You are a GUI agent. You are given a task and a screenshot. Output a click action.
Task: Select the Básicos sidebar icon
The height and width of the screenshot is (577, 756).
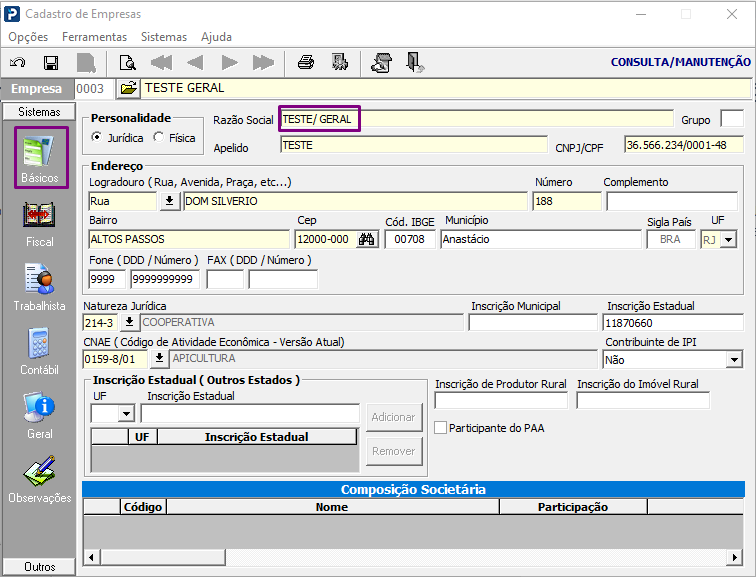pyautogui.click(x=40, y=157)
